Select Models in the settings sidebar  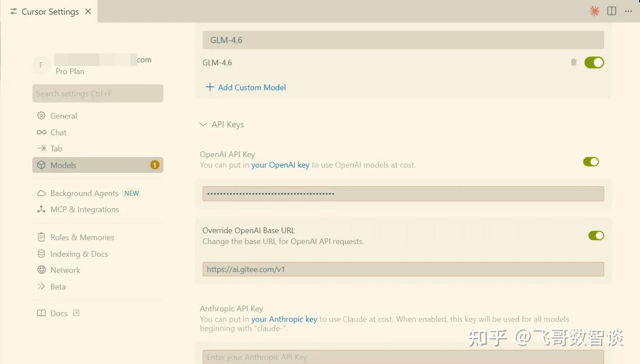point(63,165)
